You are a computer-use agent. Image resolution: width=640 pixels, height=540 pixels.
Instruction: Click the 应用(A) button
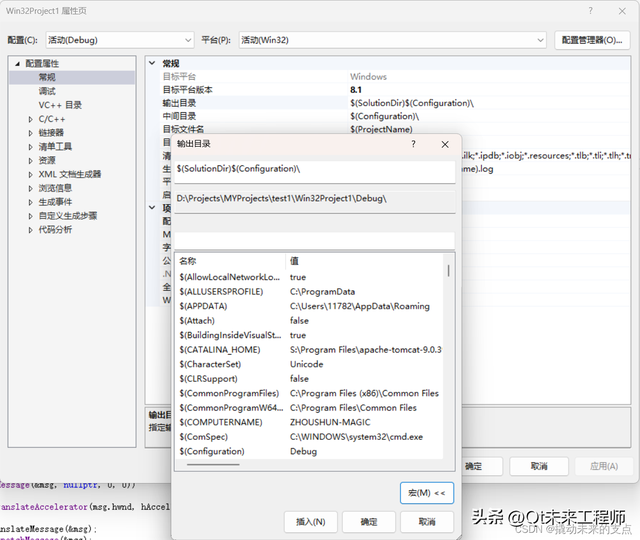(604, 466)
